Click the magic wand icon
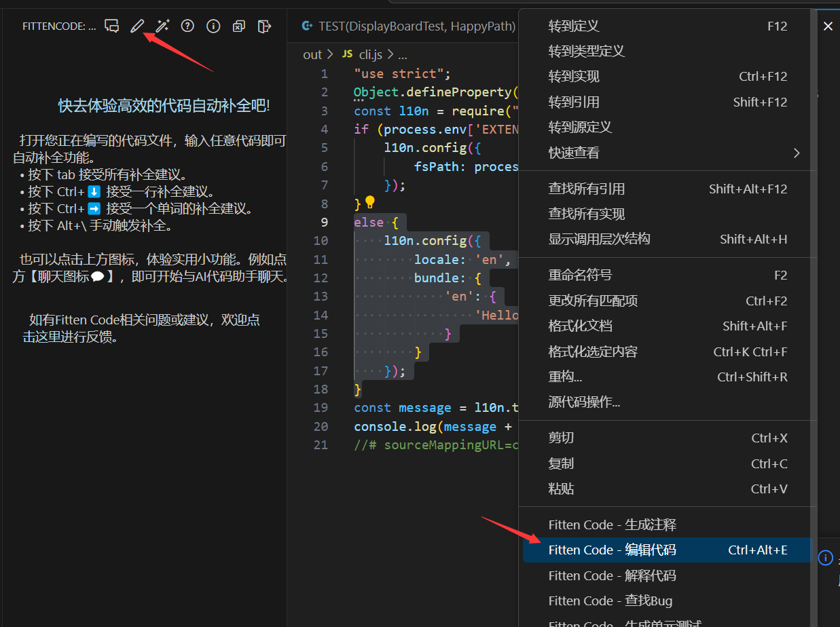 point(162,26)
